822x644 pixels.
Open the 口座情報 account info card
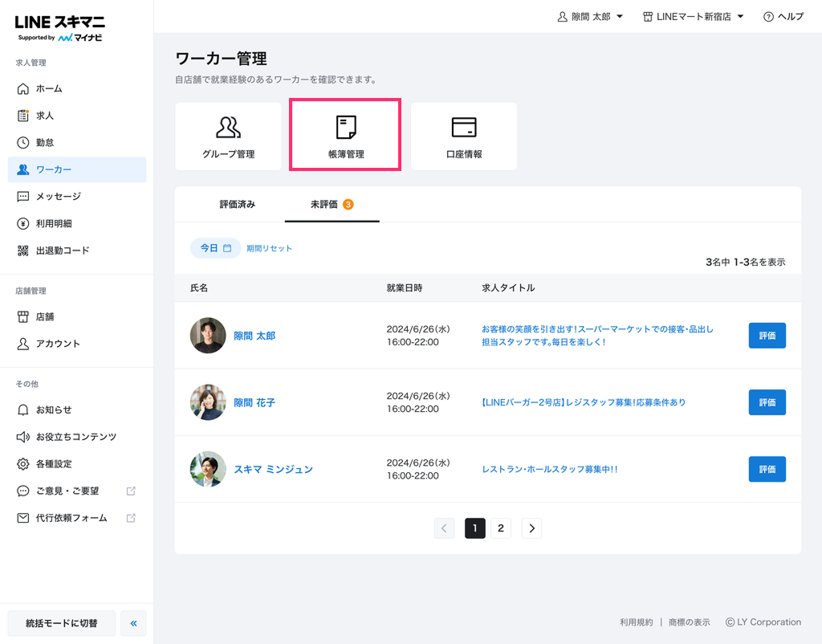pyautogui.click(x=464, y=136)
